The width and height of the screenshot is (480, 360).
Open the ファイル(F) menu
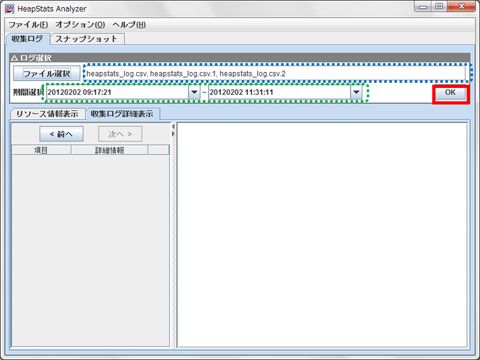(28, 25)
